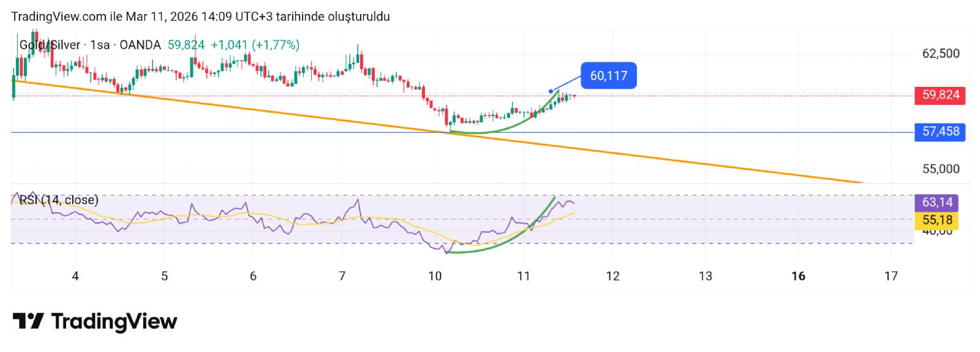Select the green +1,041 (+1,77%) change value

coord(255,45)
